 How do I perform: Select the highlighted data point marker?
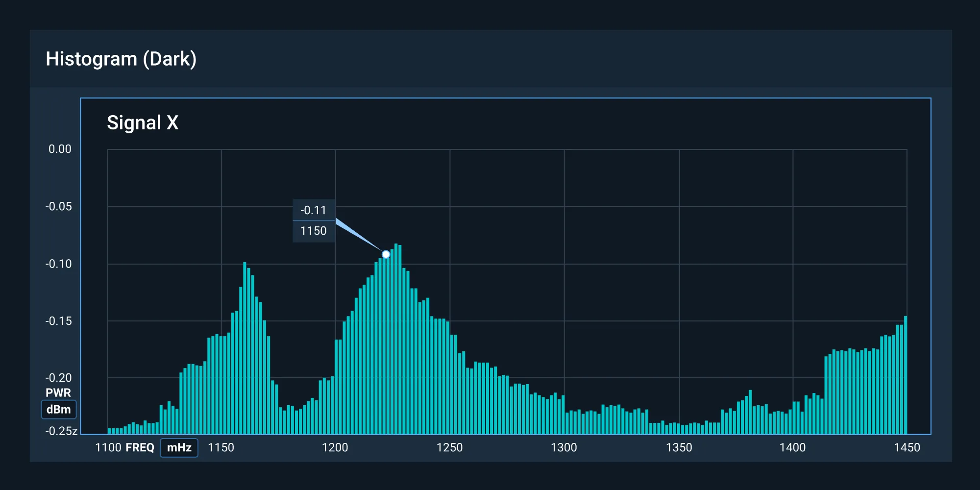pyautogui.click(x=387, y=254)
